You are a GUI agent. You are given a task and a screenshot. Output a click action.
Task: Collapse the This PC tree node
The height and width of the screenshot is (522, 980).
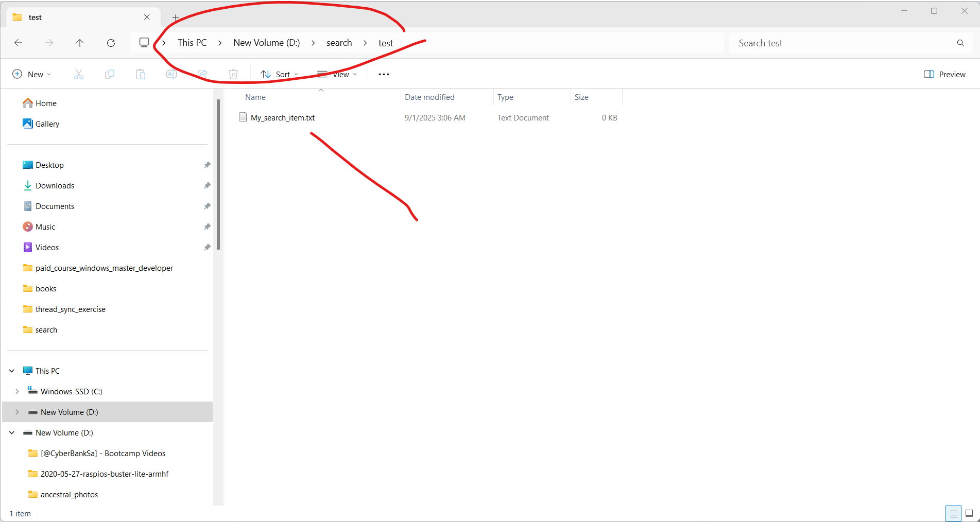click(11, 371)
